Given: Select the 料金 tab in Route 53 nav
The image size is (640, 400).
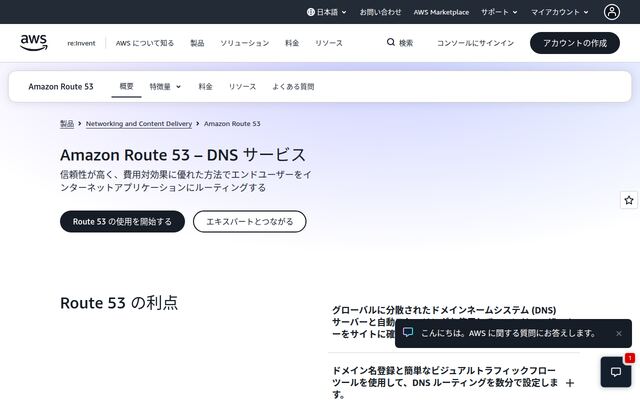Looking at the screenshot, I should pyautogui.click(x=205, y=87).
